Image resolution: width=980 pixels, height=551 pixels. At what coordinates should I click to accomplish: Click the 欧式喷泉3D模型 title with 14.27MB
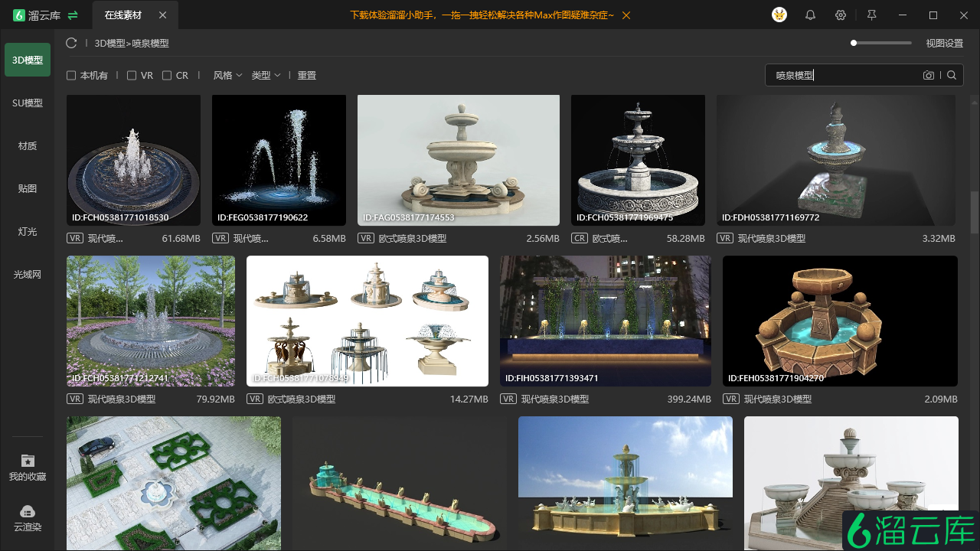pos(302,399)
